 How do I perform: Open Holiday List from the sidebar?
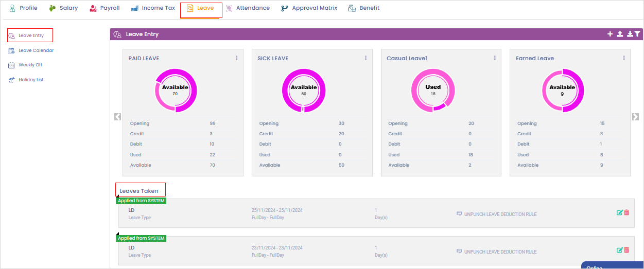pyautogui.click(x=31, y=80)
